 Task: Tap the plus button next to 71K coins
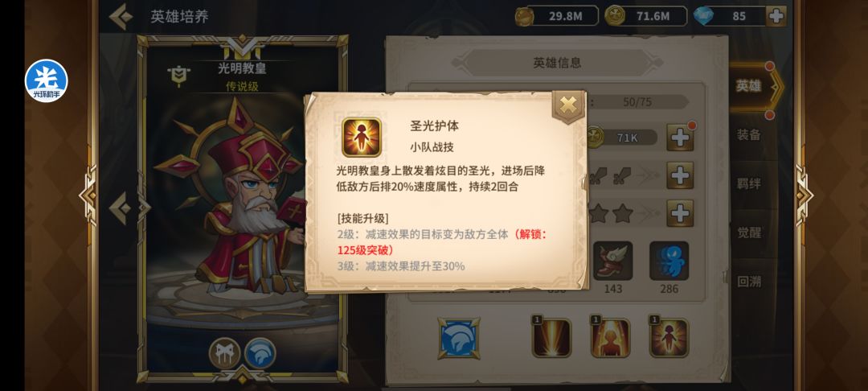pyautogui.click(x=680, y=138)
